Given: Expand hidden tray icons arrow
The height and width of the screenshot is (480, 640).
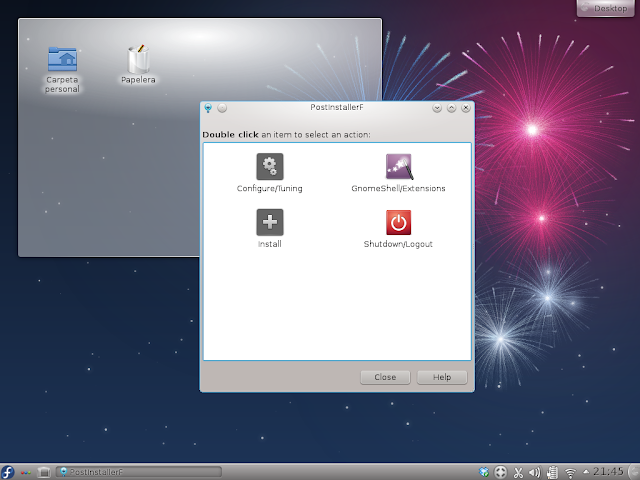Looking at the screenshot, I should [x=586, y=472].
